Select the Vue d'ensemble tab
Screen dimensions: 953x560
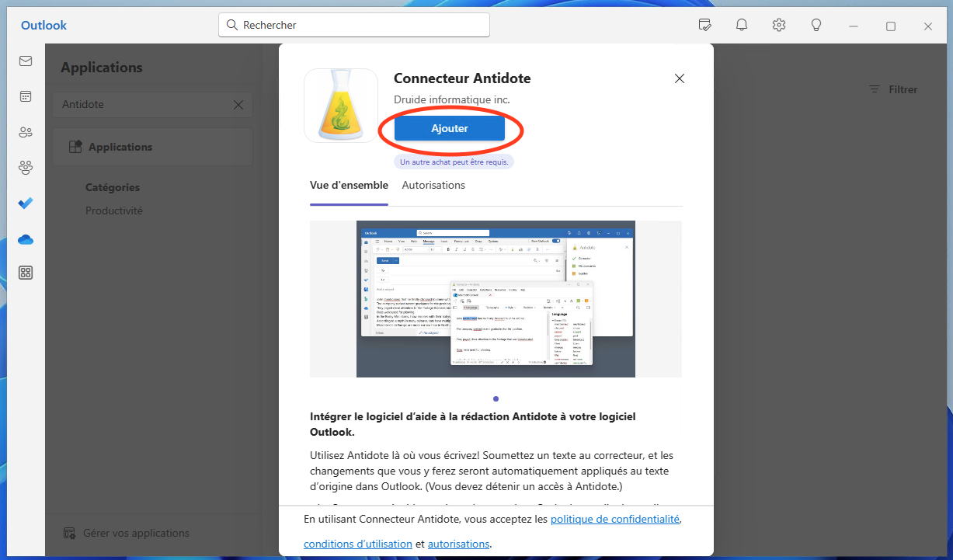click(349, 185)
